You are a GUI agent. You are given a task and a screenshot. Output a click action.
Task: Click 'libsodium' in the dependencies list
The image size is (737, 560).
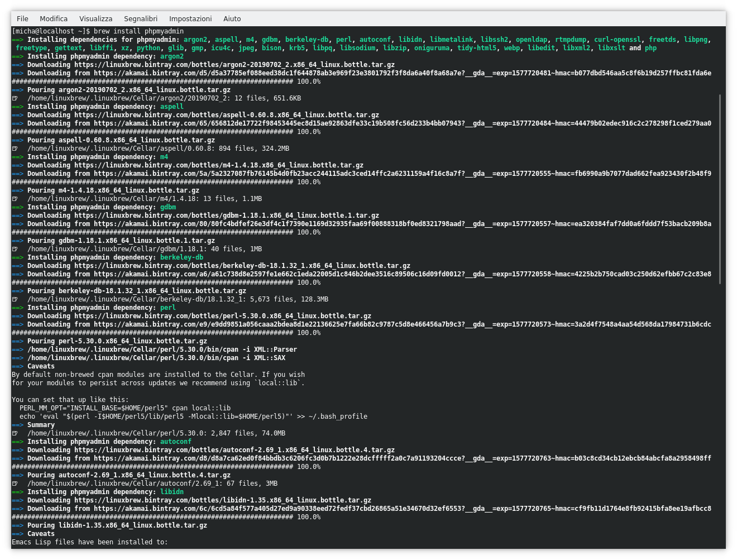(357, 48)
